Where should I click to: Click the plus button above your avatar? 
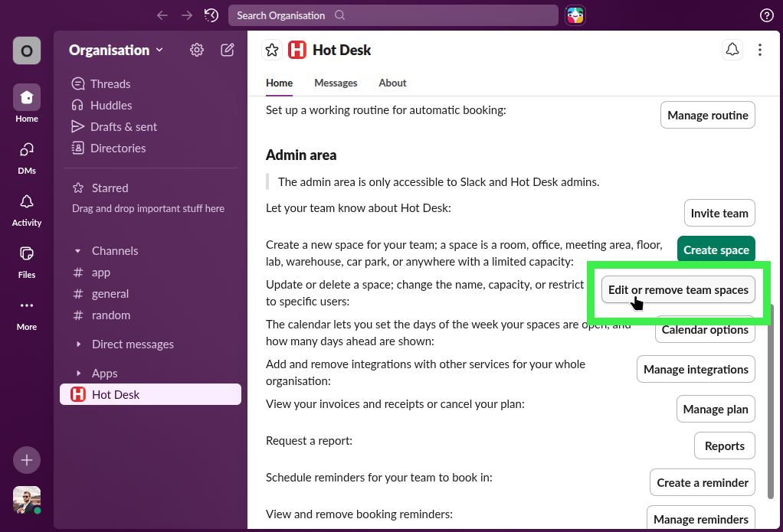click(x=26, y=460)
